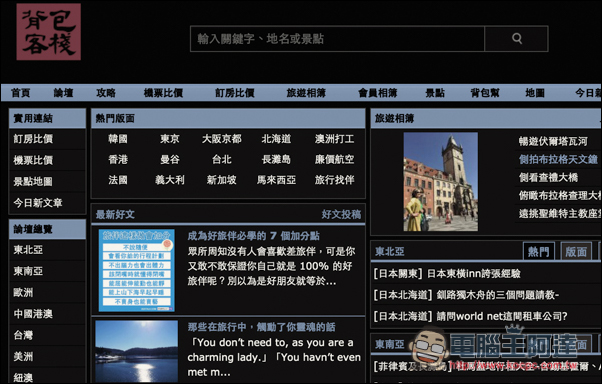Click 好文投稿 link
Screen dimensions: 602x384
[x=341, y=214]
